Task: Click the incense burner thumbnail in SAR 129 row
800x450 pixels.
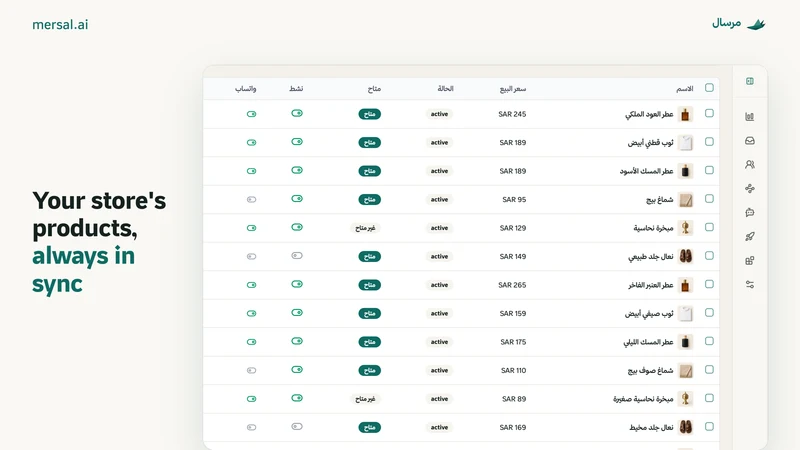Action: tap(685, 228)
